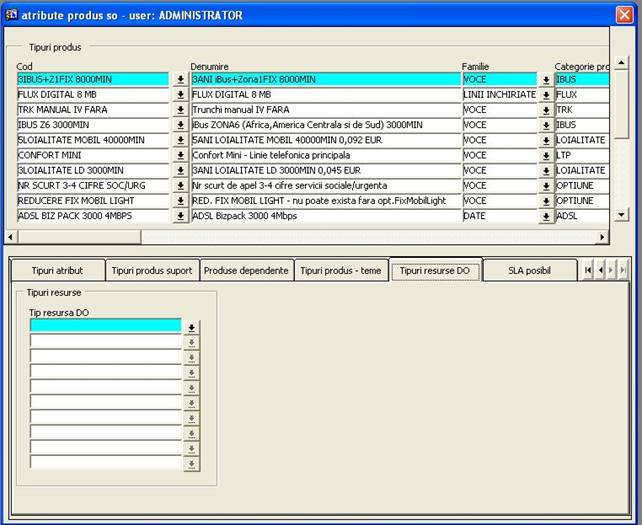
Task: Close the atribute produs so window
Action: [x=624, y=15]
